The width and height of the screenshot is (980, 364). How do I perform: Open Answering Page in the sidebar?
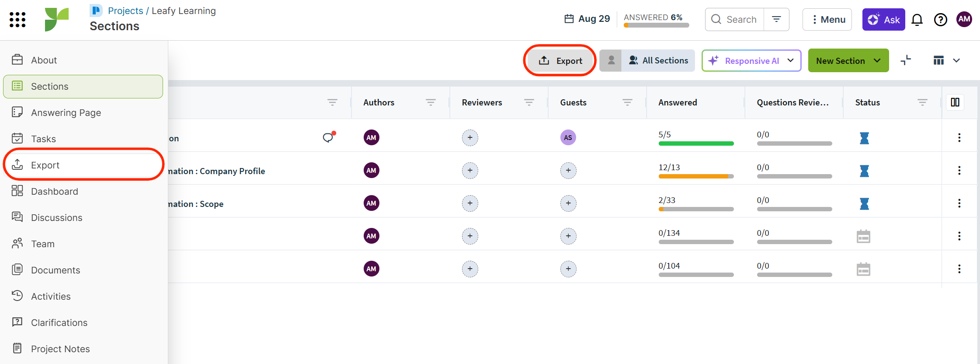66,112
